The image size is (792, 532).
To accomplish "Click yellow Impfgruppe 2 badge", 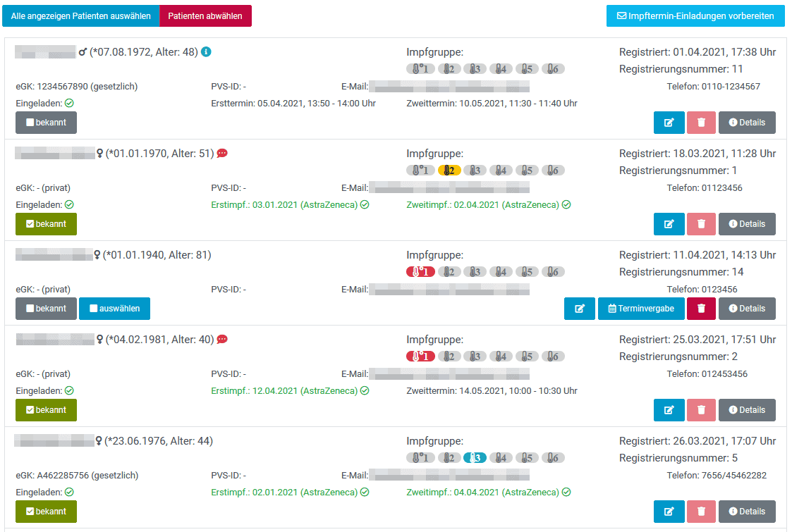I will click(449, 171).
